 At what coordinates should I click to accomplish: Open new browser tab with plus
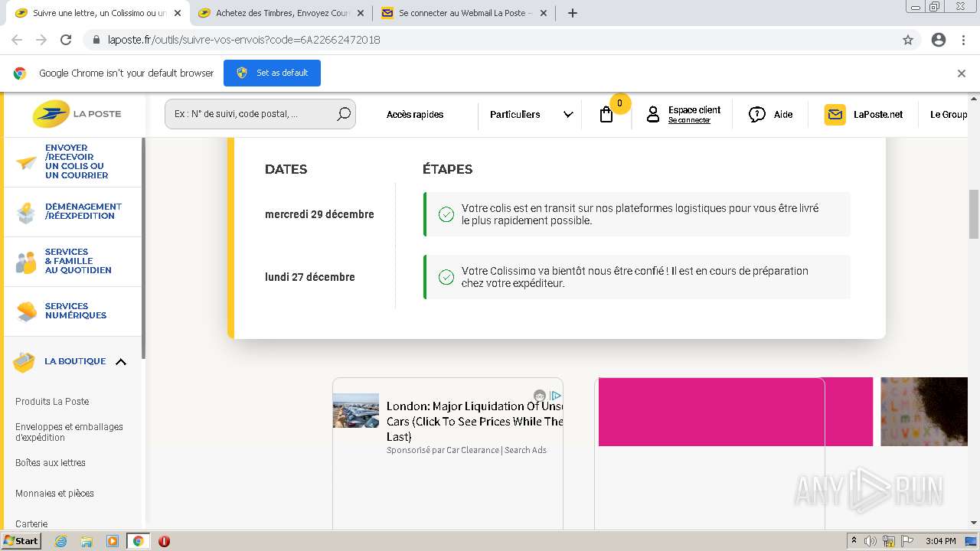(572, 13)
